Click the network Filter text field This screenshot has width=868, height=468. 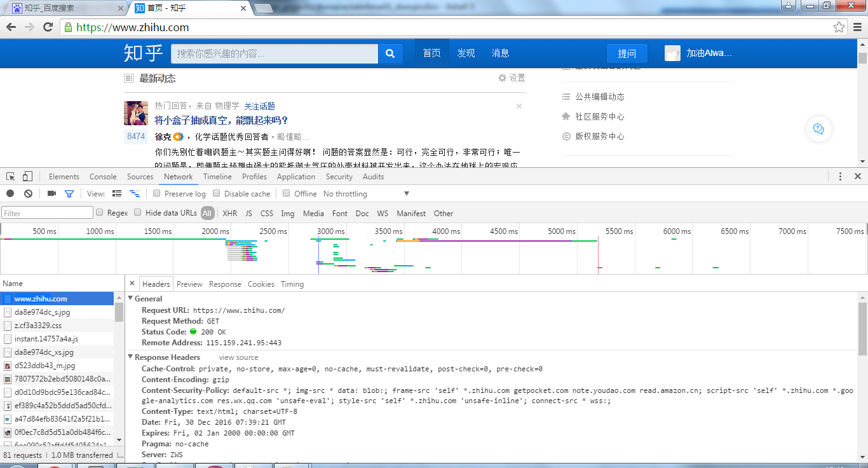click(x=47, y=213)
